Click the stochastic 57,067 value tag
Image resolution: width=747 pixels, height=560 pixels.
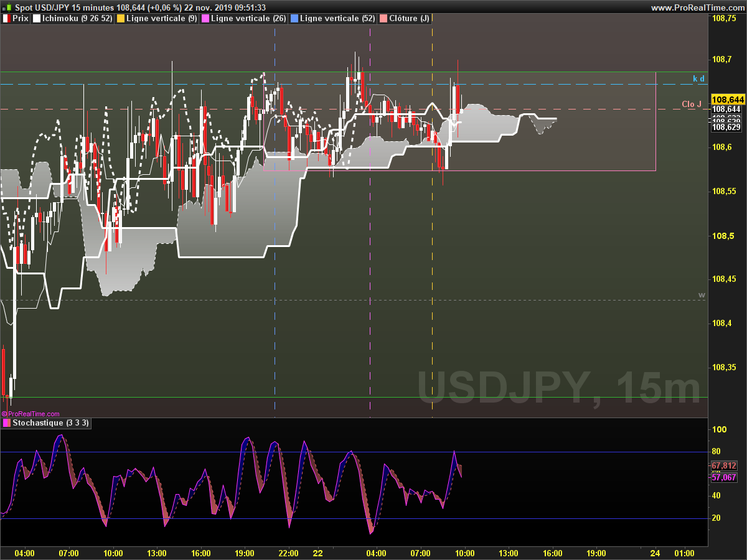(724, 477)
